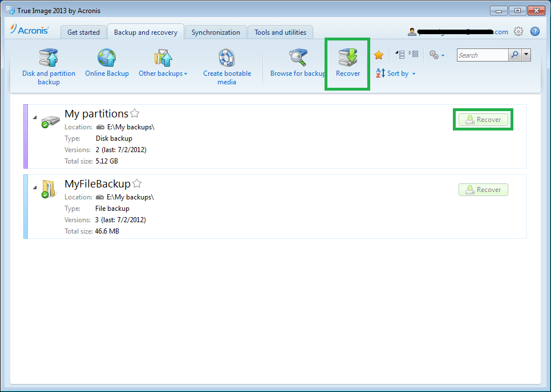Collapse the My partitions backup entry

point(35,118)
